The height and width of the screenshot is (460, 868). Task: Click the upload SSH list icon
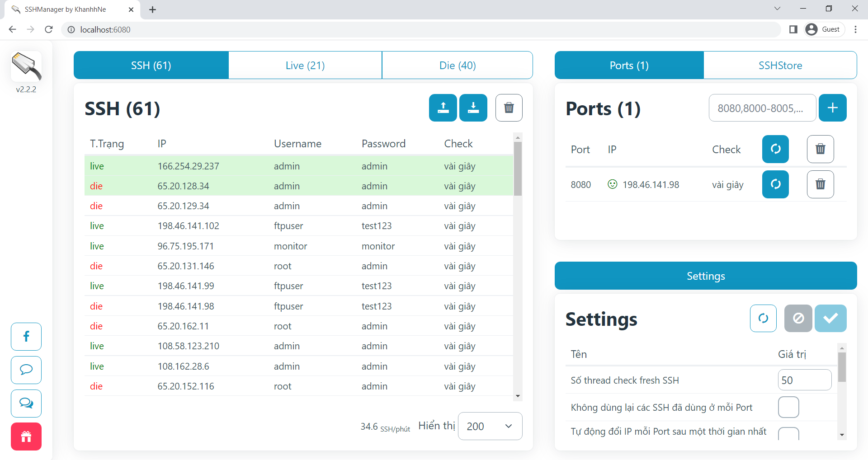443,108
